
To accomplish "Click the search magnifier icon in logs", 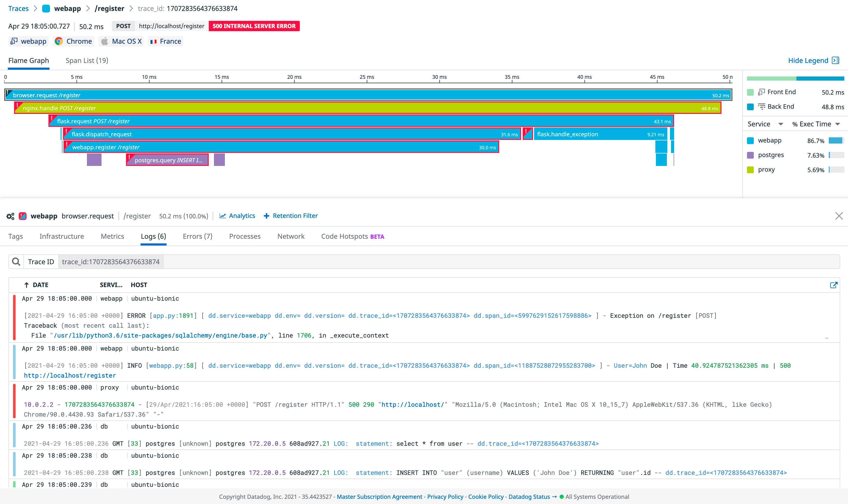I will [x=16, y=262].
